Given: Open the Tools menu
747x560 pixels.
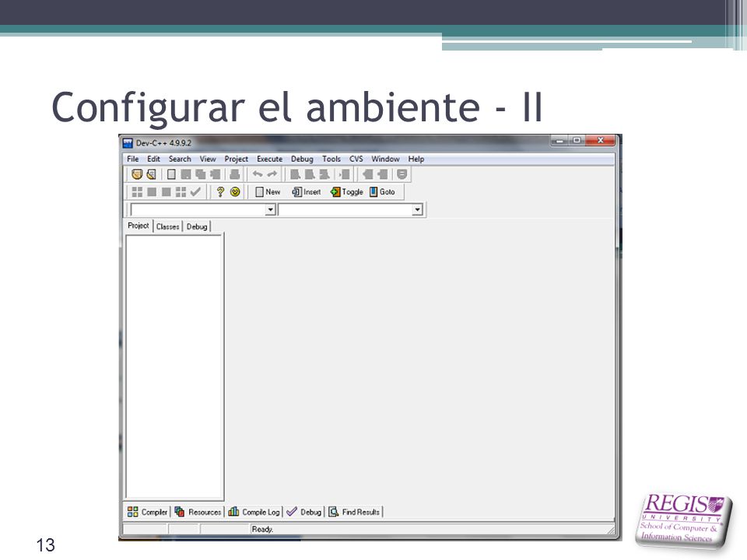Looking at the screenshot, I should pyautogui.click(x=331, y=159).
